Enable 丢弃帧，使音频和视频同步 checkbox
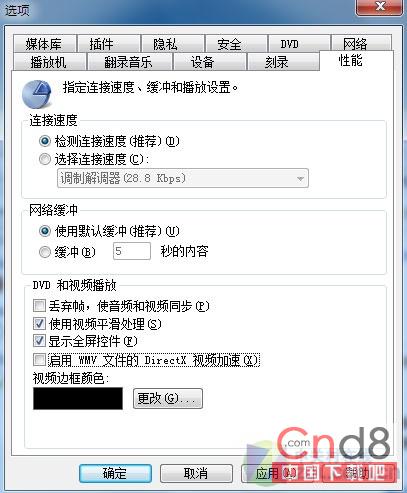This screenshot has height=493, width=407. point(39,305)
